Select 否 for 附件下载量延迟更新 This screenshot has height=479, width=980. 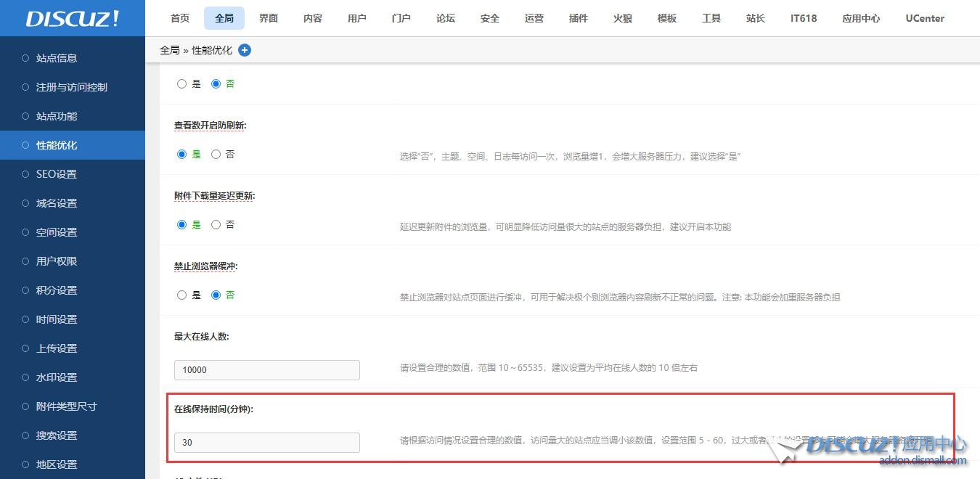pos(216,225)
